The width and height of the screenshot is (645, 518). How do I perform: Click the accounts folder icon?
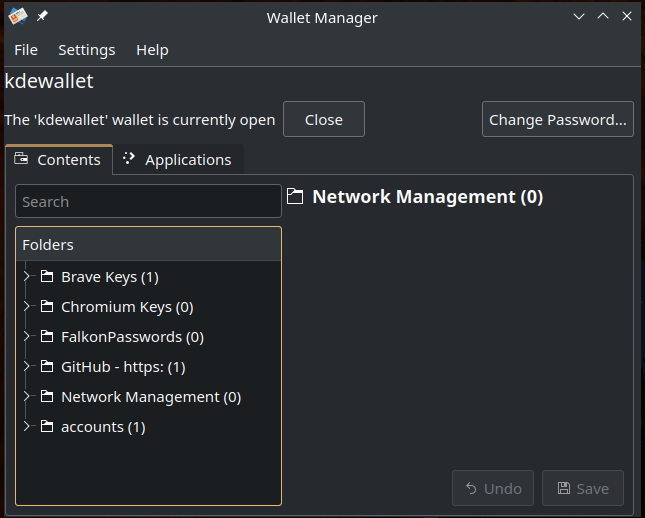47,427
